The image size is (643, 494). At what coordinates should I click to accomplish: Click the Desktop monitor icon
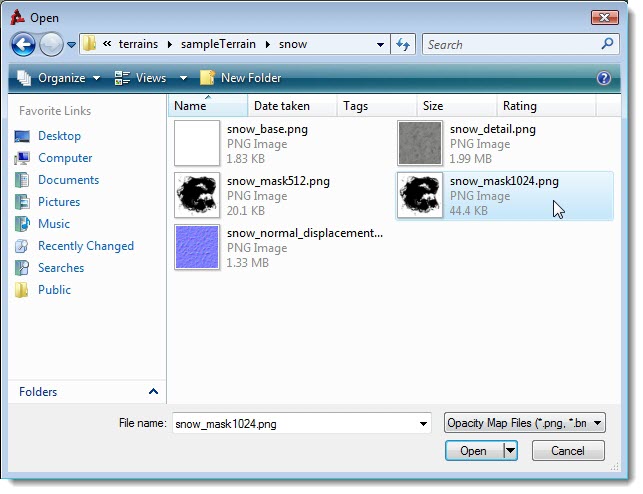(x=22, y=136)
